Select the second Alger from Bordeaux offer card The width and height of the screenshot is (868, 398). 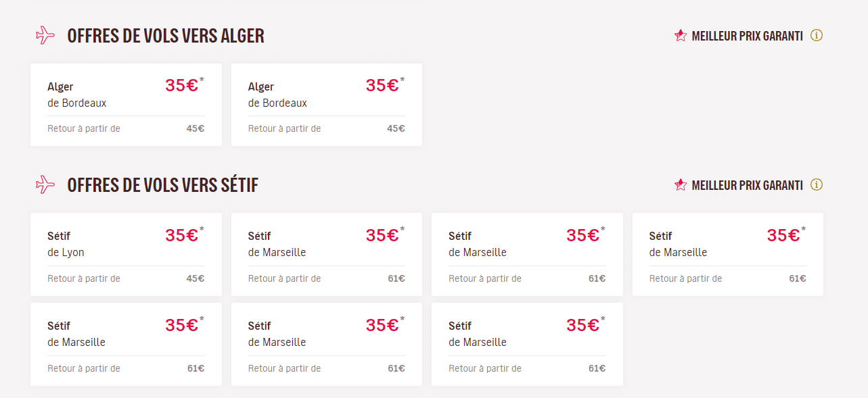tap(326, 105)
